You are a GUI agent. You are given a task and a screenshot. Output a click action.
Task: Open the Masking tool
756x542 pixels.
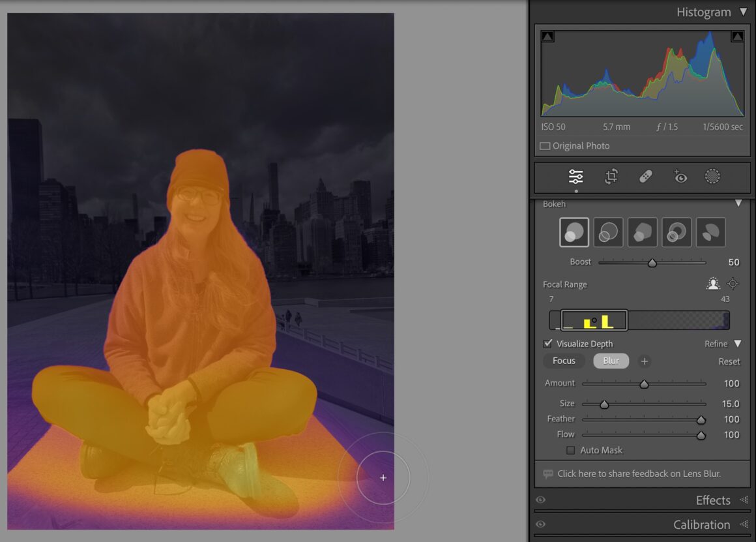click(x=712, y=177)
